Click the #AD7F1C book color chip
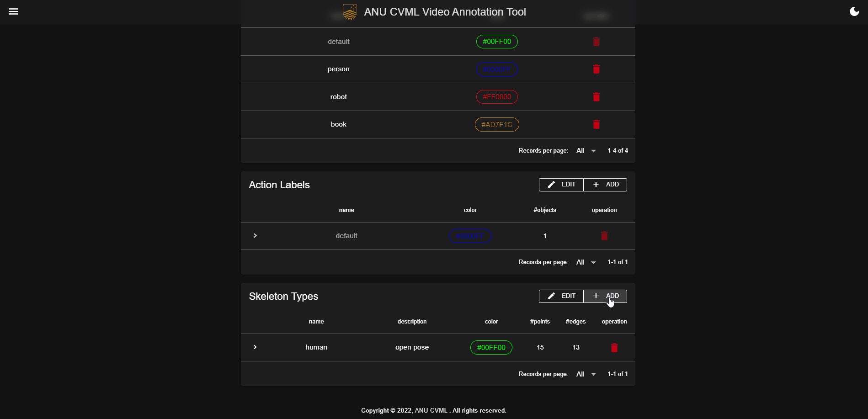This screenshot has height=419, width=868. (497, 124)
